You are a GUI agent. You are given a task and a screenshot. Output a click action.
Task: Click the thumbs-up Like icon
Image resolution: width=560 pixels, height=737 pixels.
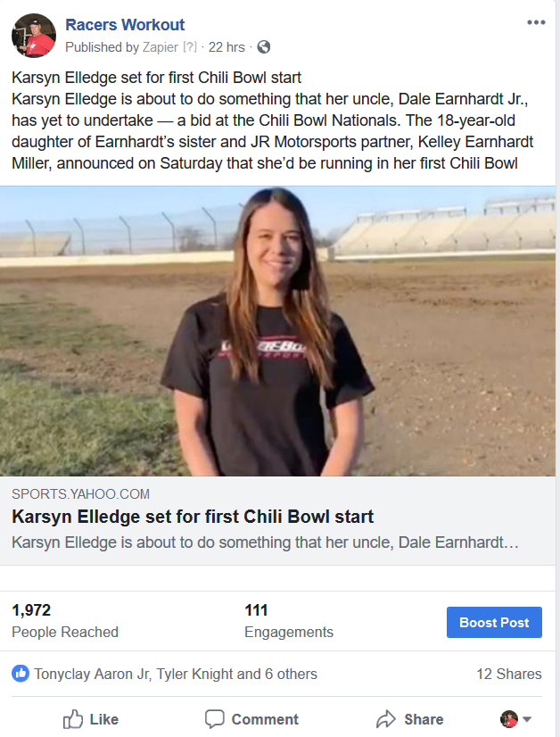(73, 719)
